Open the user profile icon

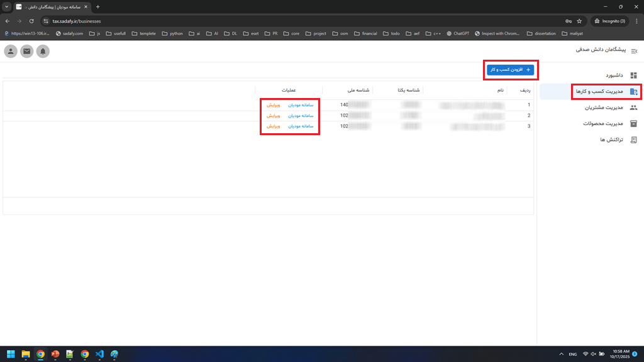[11, 52]
